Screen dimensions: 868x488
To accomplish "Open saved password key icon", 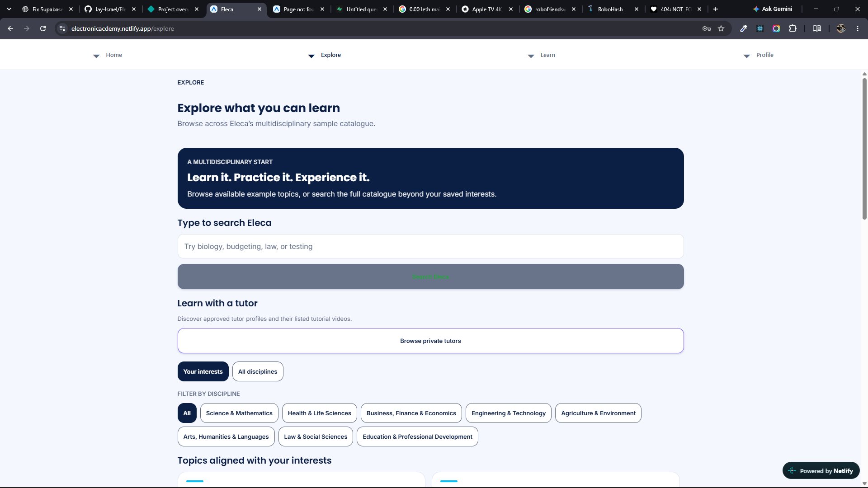I will pyautogui.click(x=707, y=28).
